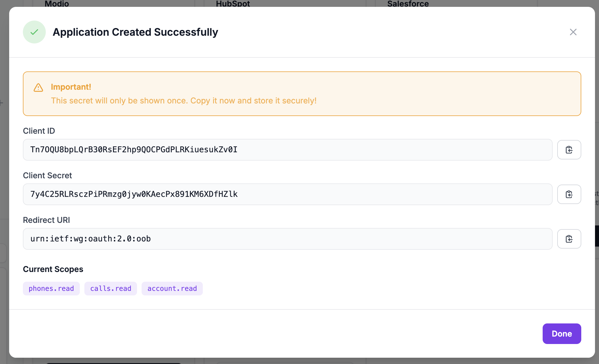This screenshot has width=599, height=364.
Task: Click the Current Scopes heading
Action: point(53,269)
